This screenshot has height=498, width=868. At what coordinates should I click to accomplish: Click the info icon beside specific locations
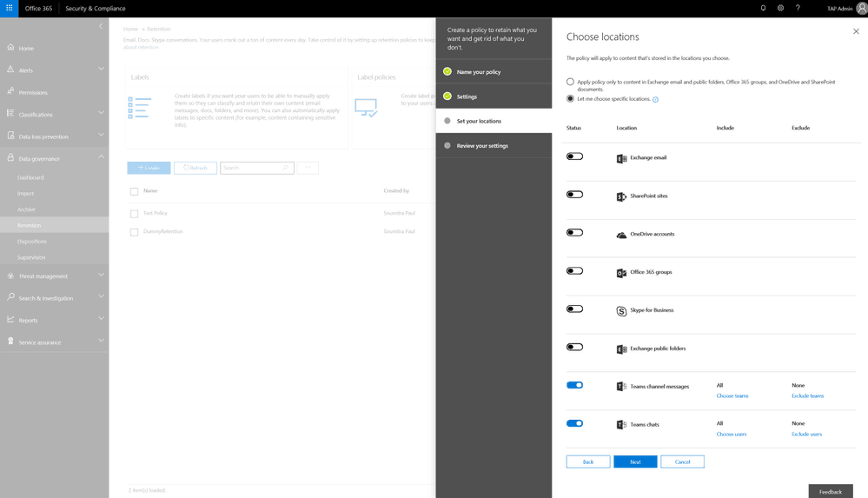(655, 100)
